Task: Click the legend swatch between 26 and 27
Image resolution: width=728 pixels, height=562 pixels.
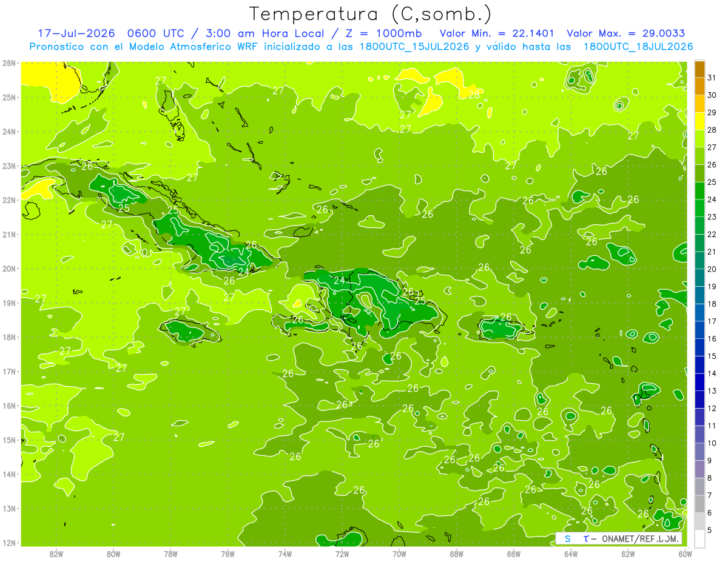Action: tap(699, 156)
